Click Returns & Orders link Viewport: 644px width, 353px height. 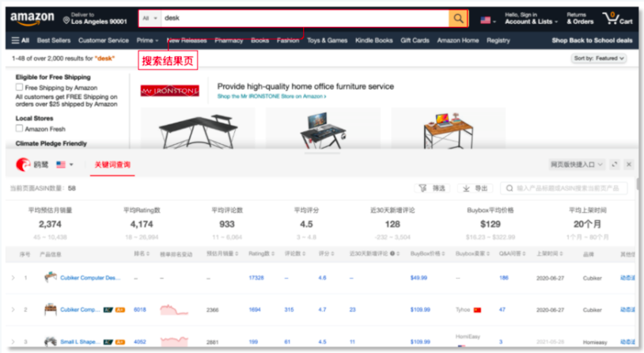[x=580, y=18]
